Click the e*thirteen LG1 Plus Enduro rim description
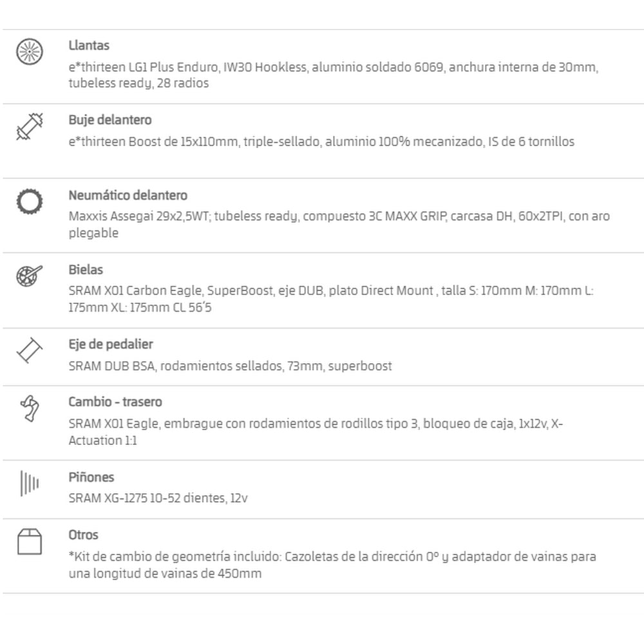Image resolution: width=644 pixels, height=644 pixels. coord(333,75)
